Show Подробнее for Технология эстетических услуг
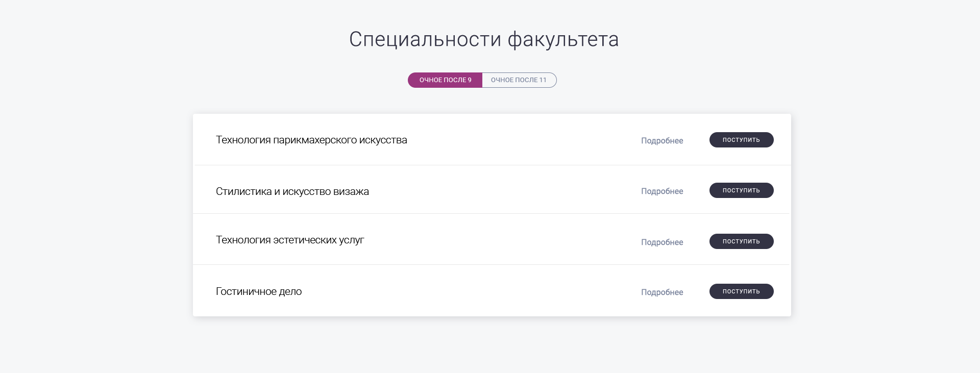 [x=661, y=242]
